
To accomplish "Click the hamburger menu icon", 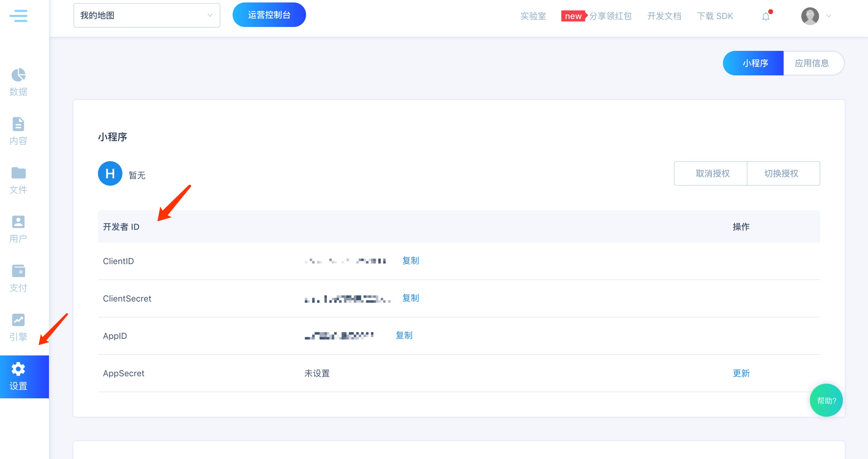I will [18, 16].
